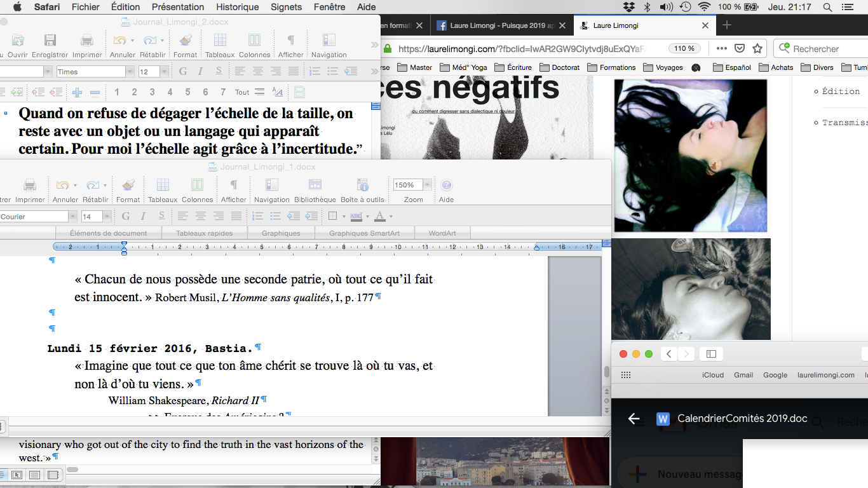The image size is (868, 488).
Task: Click the Bibliothèque icon in Word toolbar
Action: [x=315, y=186]
